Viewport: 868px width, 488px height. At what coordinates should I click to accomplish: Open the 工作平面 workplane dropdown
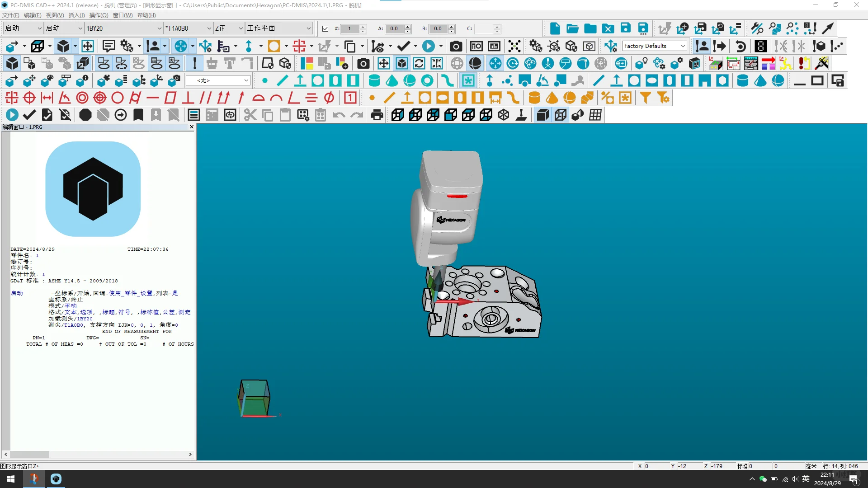coord(308,28)
